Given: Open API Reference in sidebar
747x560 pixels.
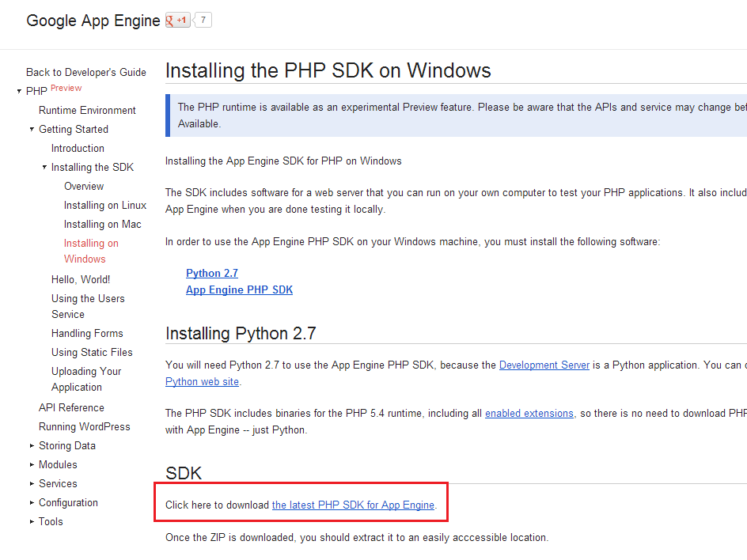Looking at the screenshot, I should point(71,408).
